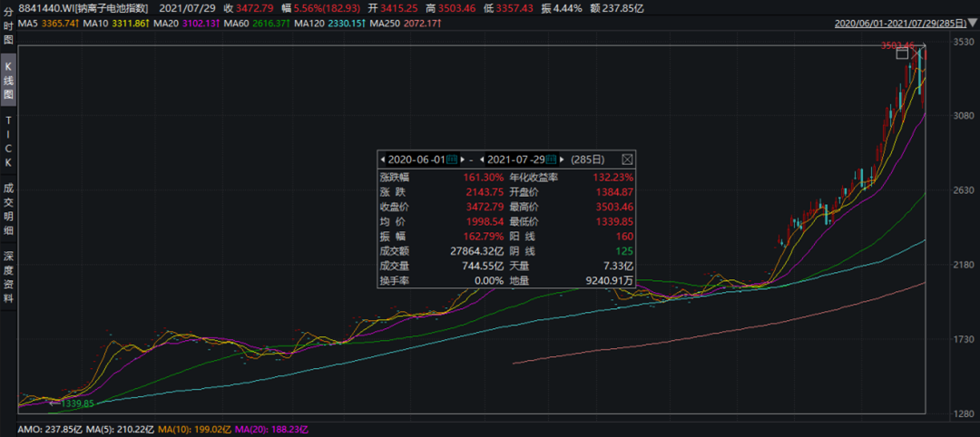Screen dimensions: 980x437
Task: Click the MA5 indicator label
Action: 39,23
